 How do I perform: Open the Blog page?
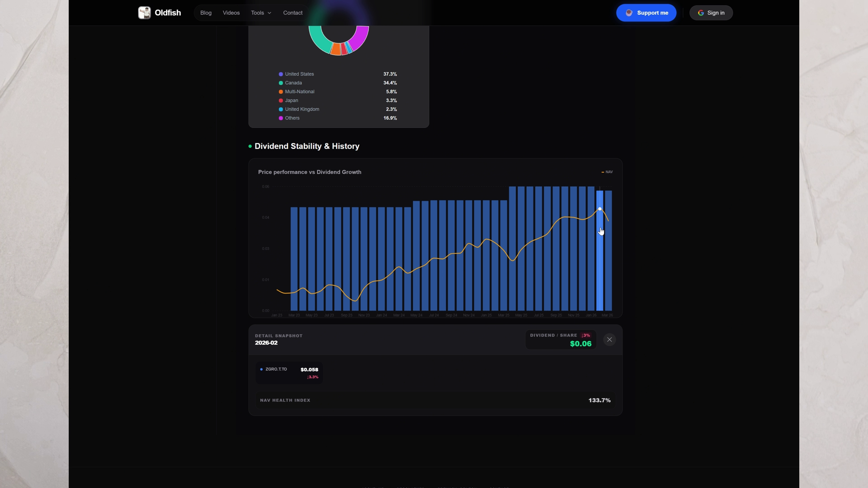[206, 13]
